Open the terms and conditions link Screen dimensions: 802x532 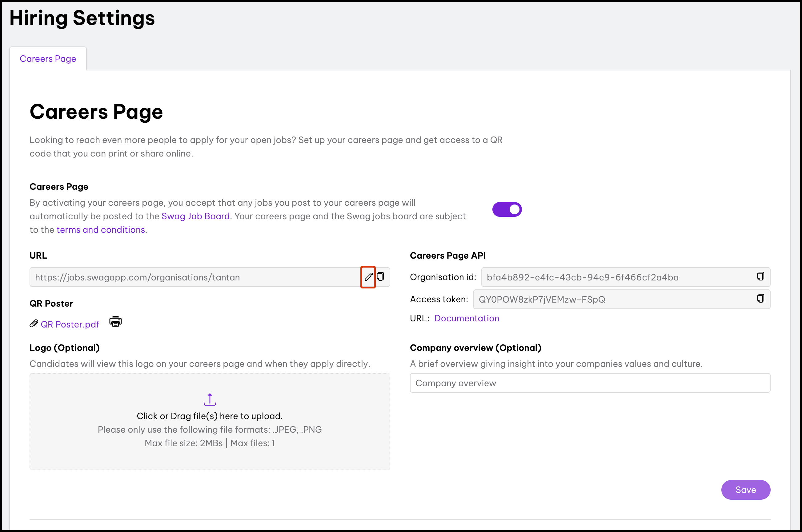(x=101, y=230)
